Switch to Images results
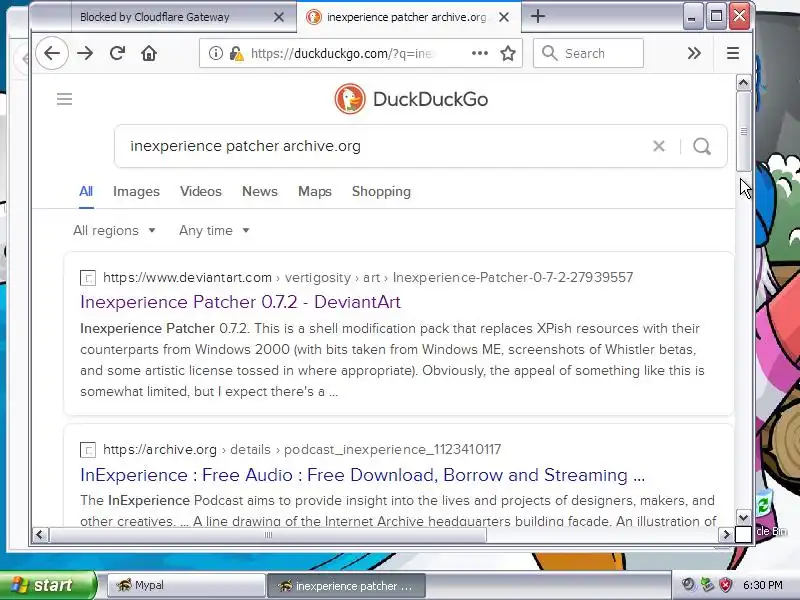800x600 pixels. click(x=136, y=191)
